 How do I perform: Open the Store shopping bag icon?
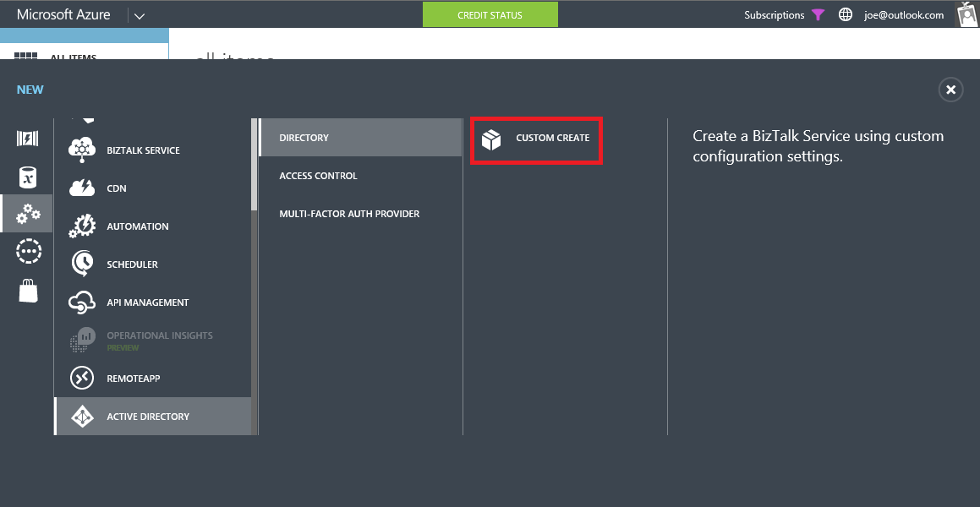coord(28,291)
